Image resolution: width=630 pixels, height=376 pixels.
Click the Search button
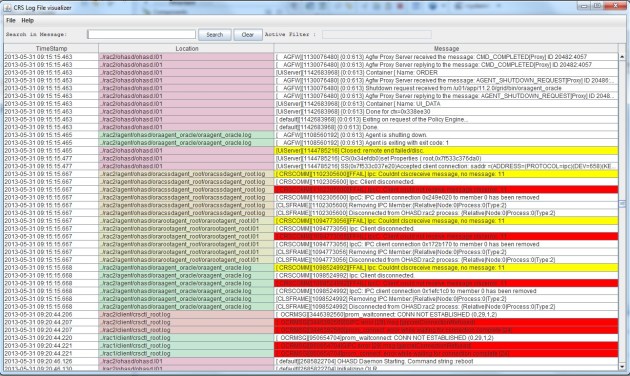pyautogui.click(x=215, y=35)
